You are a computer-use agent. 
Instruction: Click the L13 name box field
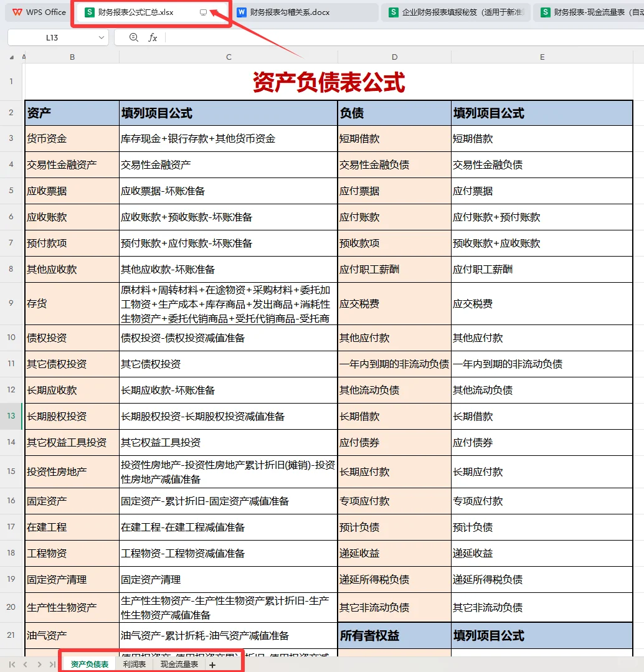click(52, 38)
